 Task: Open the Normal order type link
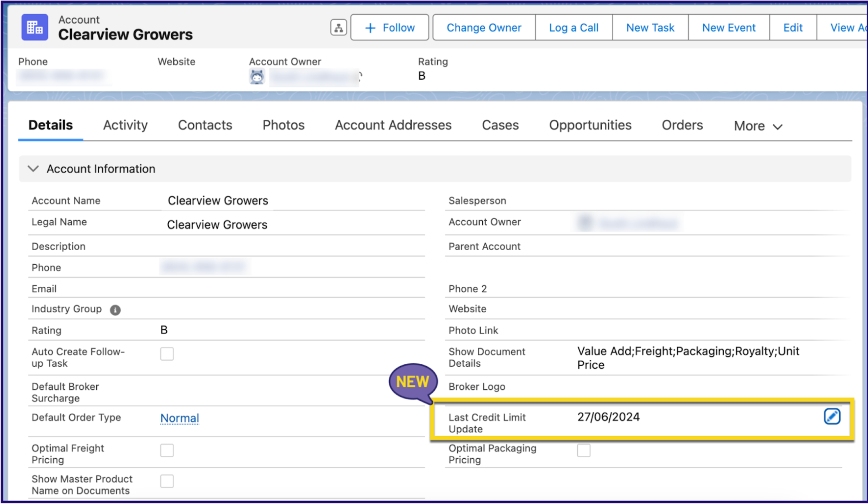pyautogui.click(x=180, y=418)
